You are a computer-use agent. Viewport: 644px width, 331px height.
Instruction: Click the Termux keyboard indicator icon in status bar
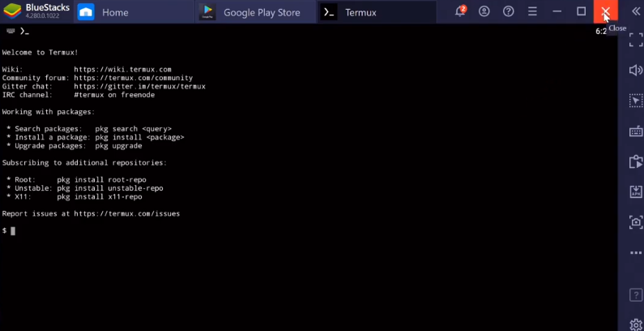click(x=11, y=31)
